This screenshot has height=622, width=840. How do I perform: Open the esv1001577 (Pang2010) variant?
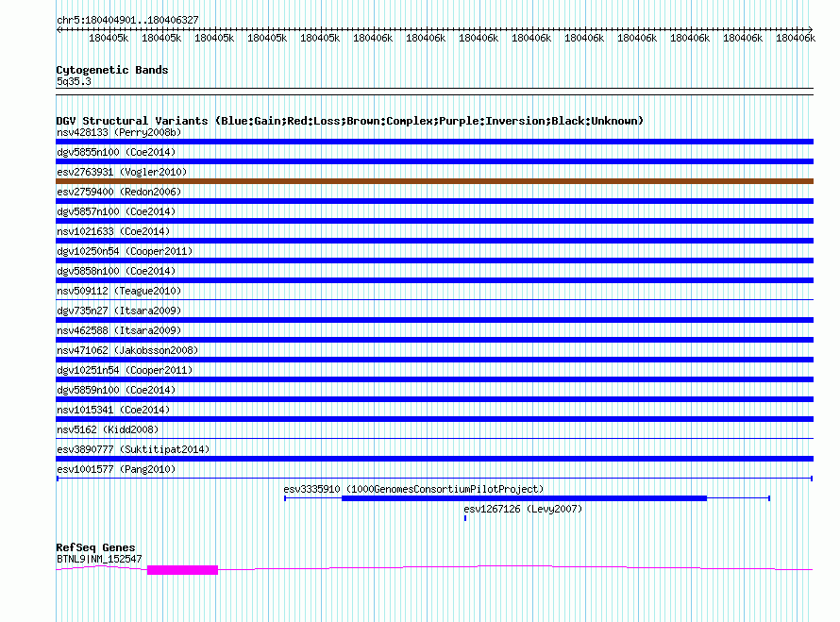click(x=103, y=469)
